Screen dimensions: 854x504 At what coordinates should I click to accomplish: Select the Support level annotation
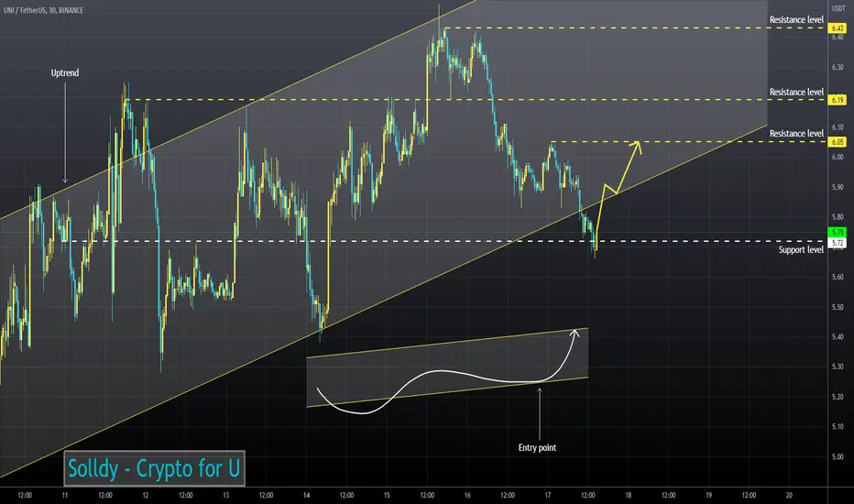click(x=801, y=249)
